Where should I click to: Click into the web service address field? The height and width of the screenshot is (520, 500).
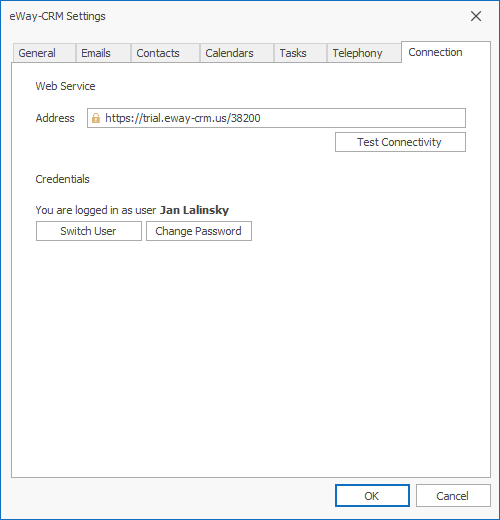point(276,118)
